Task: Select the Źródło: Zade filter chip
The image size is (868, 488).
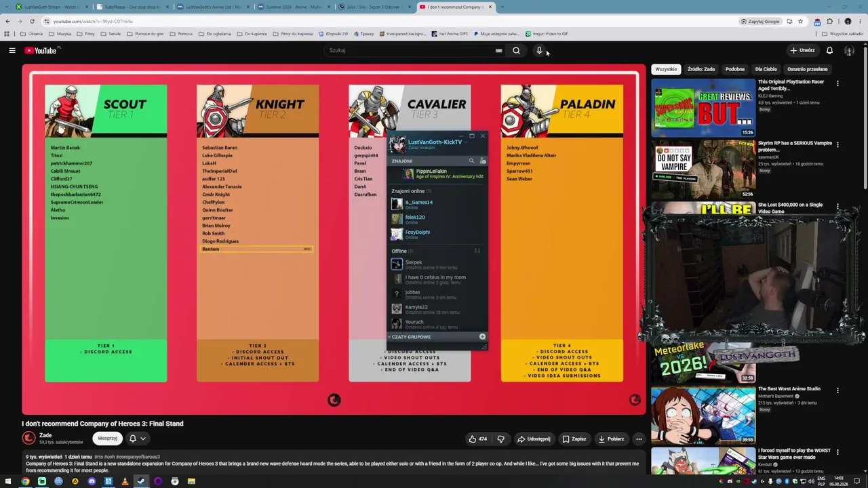Action: [x=701, y=69]
